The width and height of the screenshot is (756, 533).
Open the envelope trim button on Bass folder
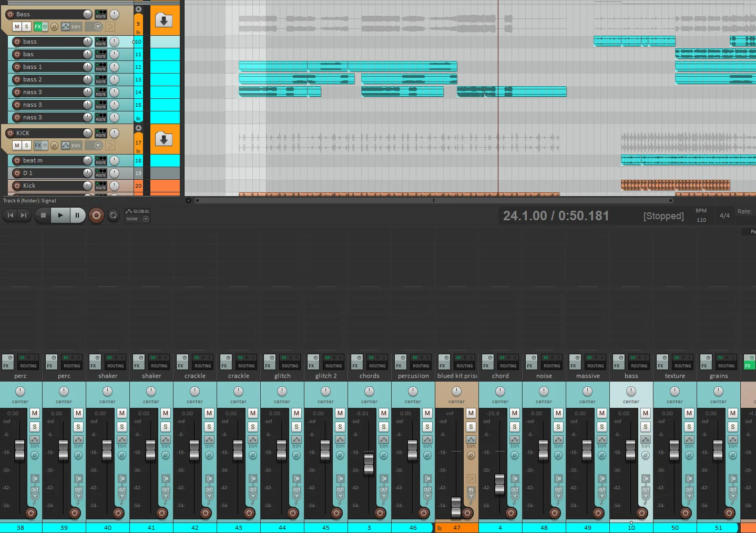[71, 26]
